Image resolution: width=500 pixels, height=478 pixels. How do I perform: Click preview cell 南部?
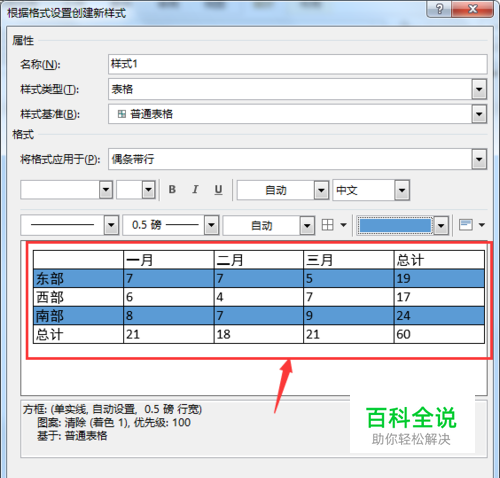click(79, 315)
